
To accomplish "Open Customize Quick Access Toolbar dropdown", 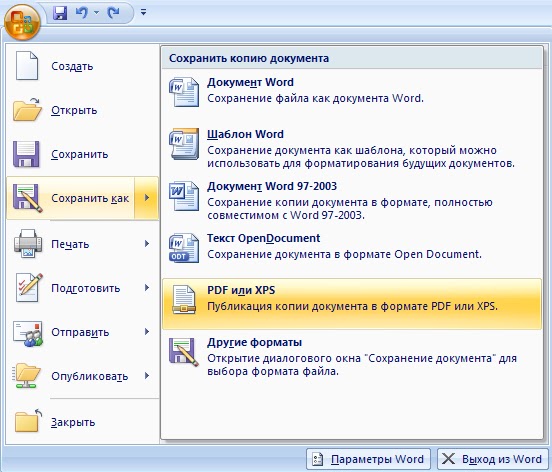I will (x=143, y=13).
